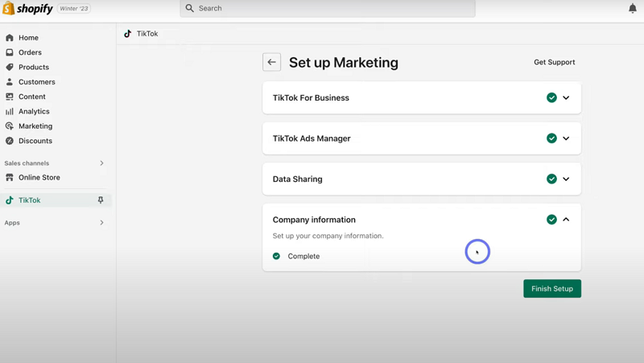The height and width of the screenshot is (363, 644).
Task: Expand the Data Sharing section
Action: (566, 179)
